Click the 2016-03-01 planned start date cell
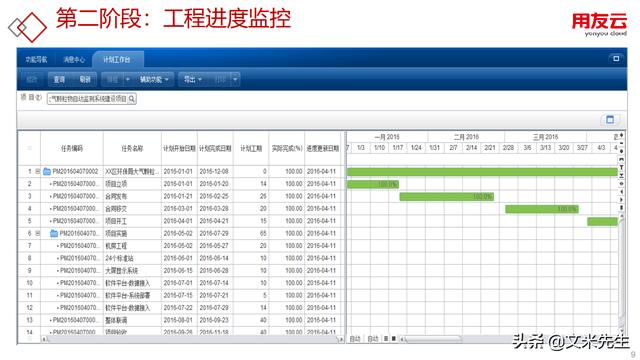Screen dimensions: 640x360 pos(179,209)
